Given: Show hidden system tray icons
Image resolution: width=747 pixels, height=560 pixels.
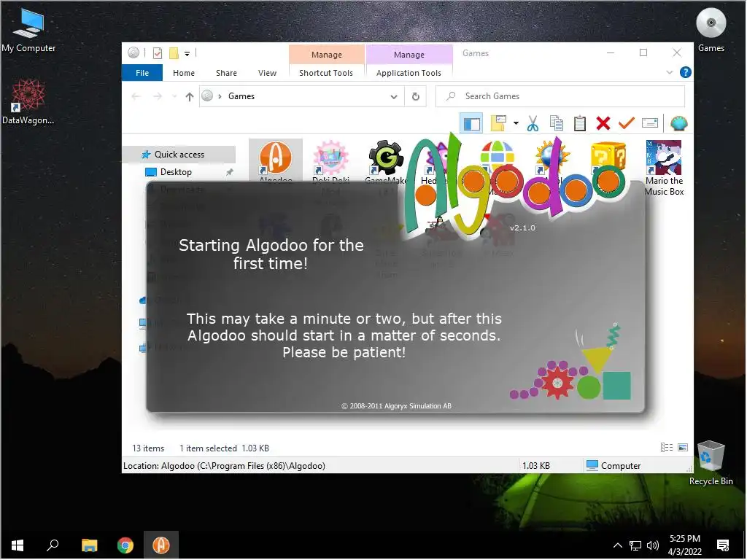Looking at the screenshot, I should pos(617,545).
